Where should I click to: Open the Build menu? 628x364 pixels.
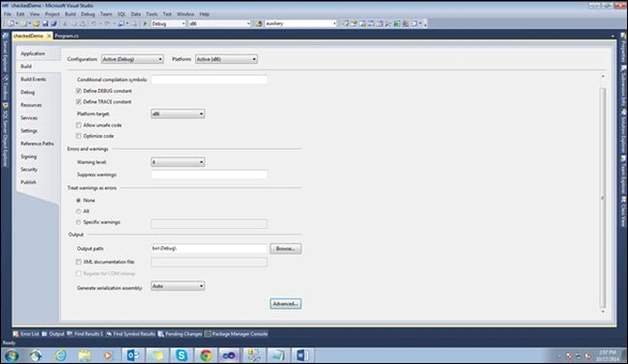[x=71, y=14]
